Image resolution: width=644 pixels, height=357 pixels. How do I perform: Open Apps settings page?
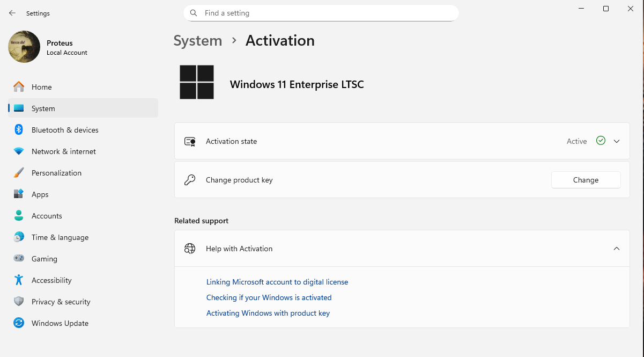click(83, 194)
